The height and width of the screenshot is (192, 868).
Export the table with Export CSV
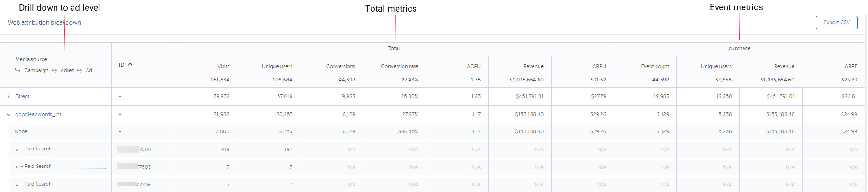click(x=836, y=22)
